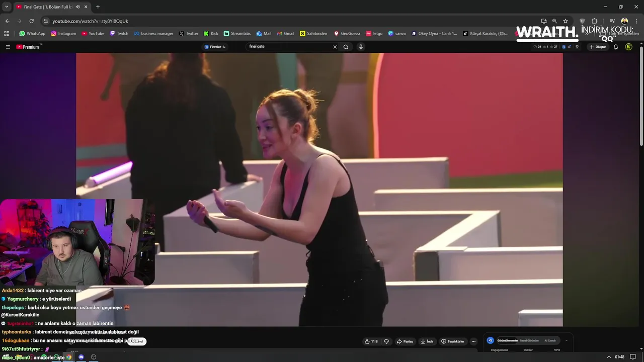Collapse the vidIQ stats panel chevron
Viewport: 644px width, 362px height.
point(566,340)
